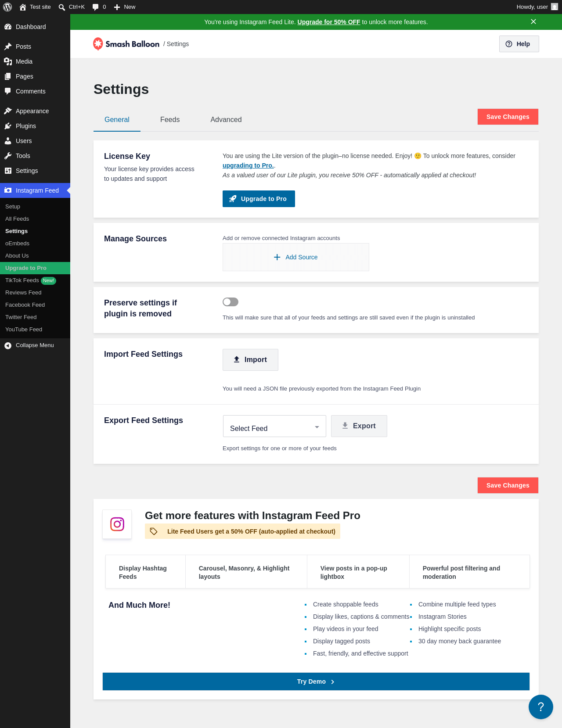Click the Appearance paintbrush icon
Viewport: 562px width, 728px height.
8,111
